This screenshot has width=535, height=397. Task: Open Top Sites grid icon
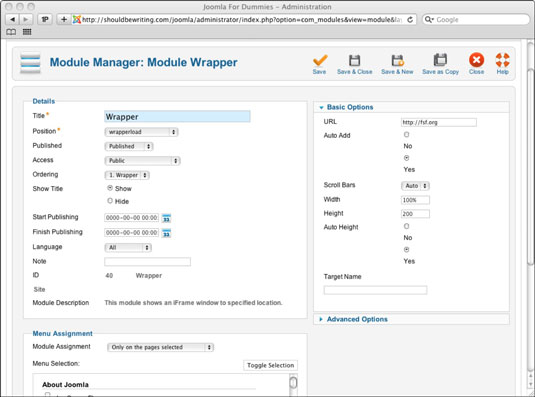coord(27,32)
